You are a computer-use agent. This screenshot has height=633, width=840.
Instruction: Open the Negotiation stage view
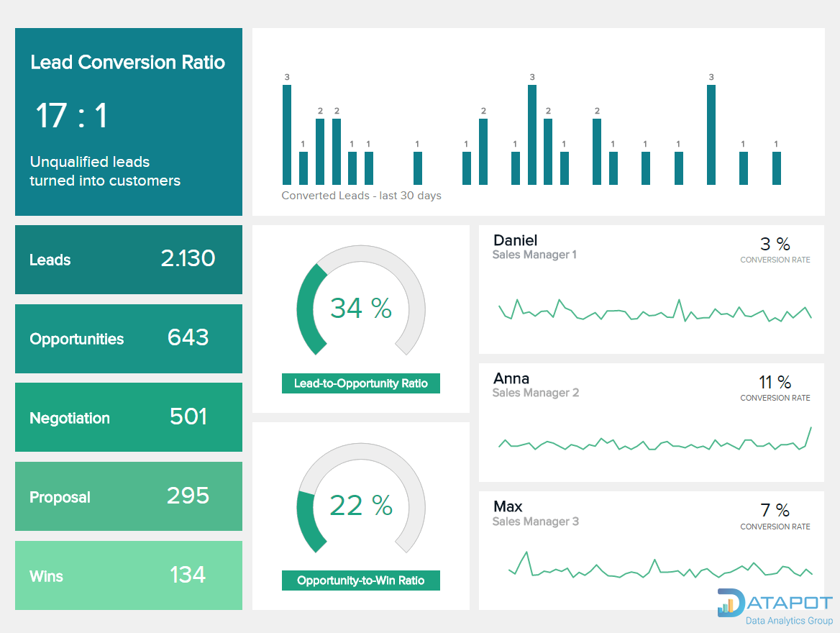click(128, 417)
